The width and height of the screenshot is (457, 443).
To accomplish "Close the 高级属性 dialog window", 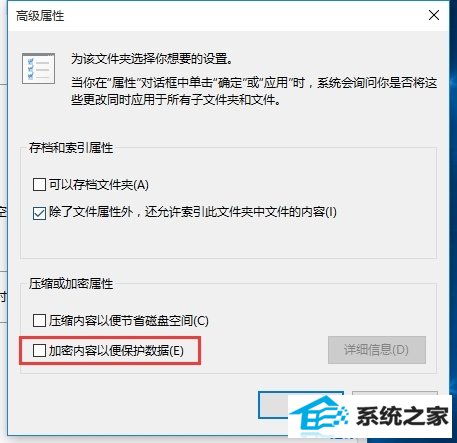I will [434, 15].
